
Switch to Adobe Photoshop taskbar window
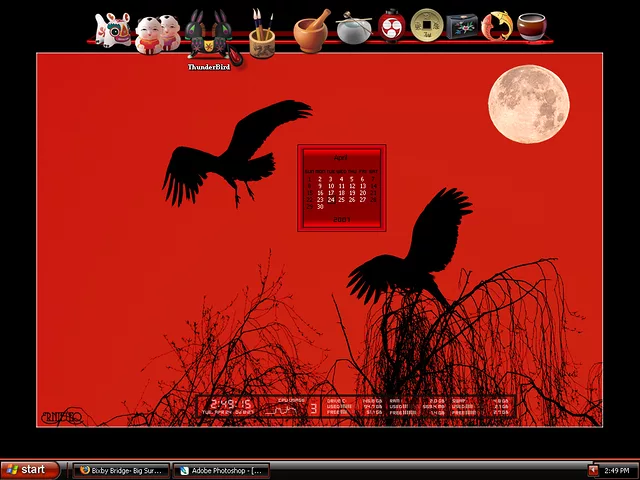tap(220, 469)
